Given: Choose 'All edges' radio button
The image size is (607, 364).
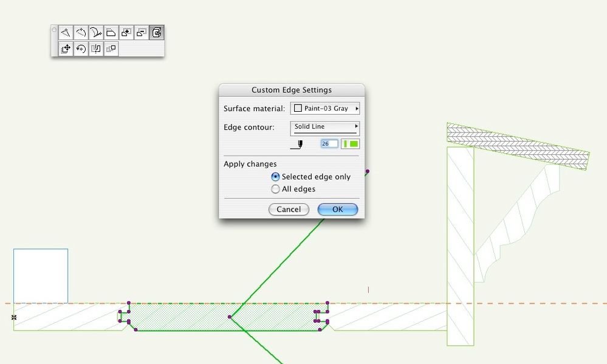Looking at the screenshot, I should click(275, 189).
